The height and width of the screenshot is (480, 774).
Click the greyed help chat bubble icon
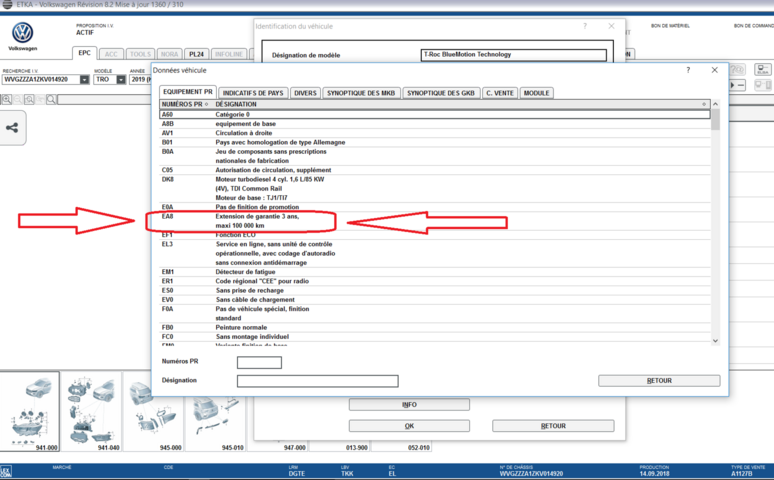(x=737, y=70)
